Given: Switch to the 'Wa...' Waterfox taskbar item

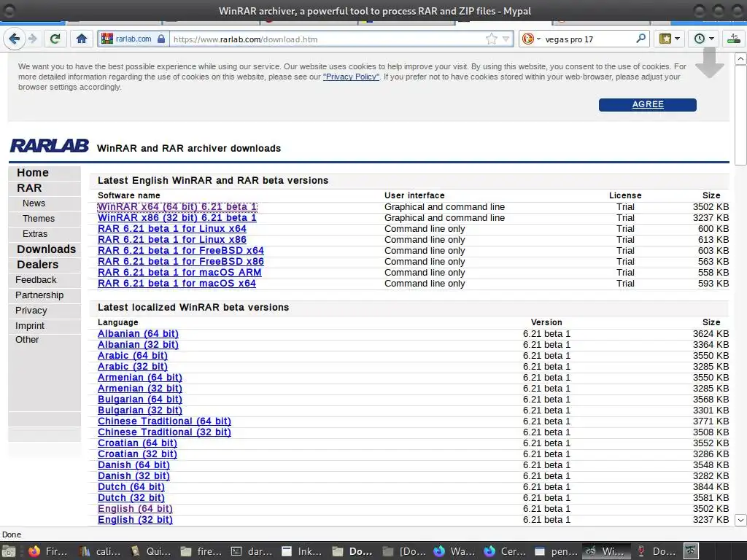Looking at the screenshot, I should pos(454,551).
